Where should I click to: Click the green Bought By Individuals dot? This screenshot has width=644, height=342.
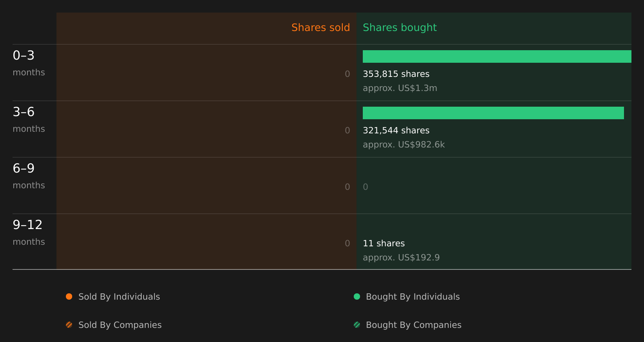click(x=357, y=297)
